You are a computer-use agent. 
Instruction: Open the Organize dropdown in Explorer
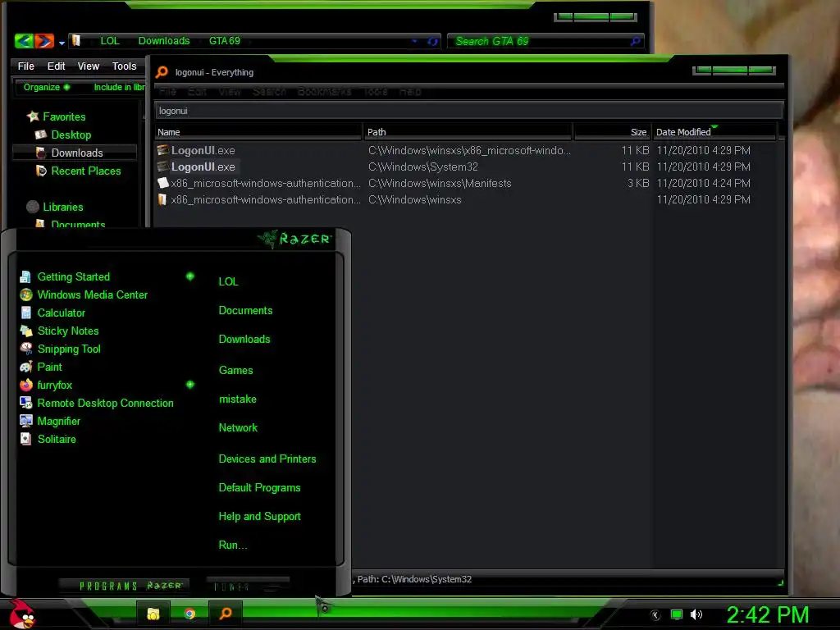(x=46, y=87)
